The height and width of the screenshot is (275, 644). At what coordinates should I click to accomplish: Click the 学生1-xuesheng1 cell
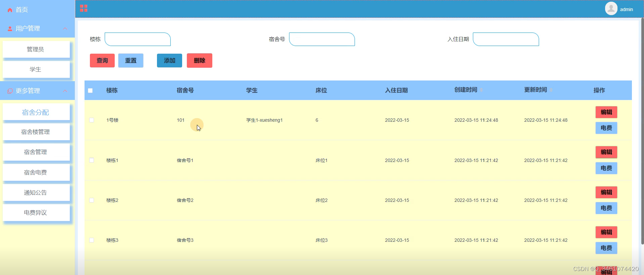(x=264, y=120)
